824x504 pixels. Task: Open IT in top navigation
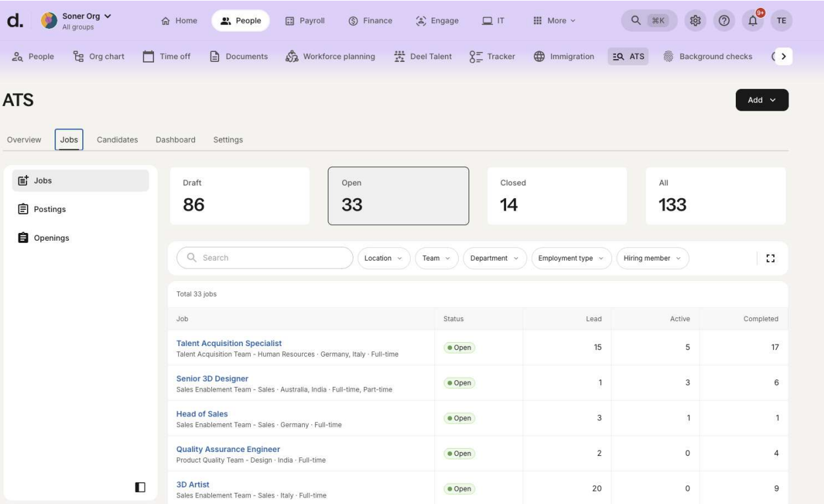(494, 20)
